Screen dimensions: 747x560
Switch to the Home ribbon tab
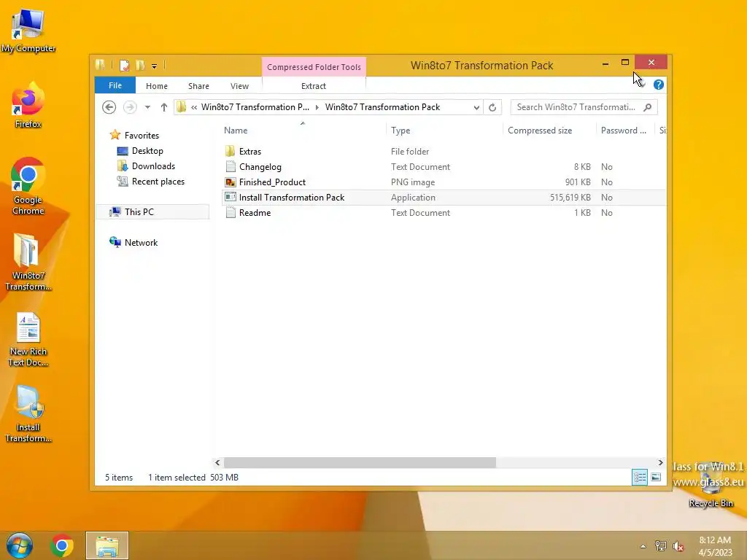coord(157,86)
